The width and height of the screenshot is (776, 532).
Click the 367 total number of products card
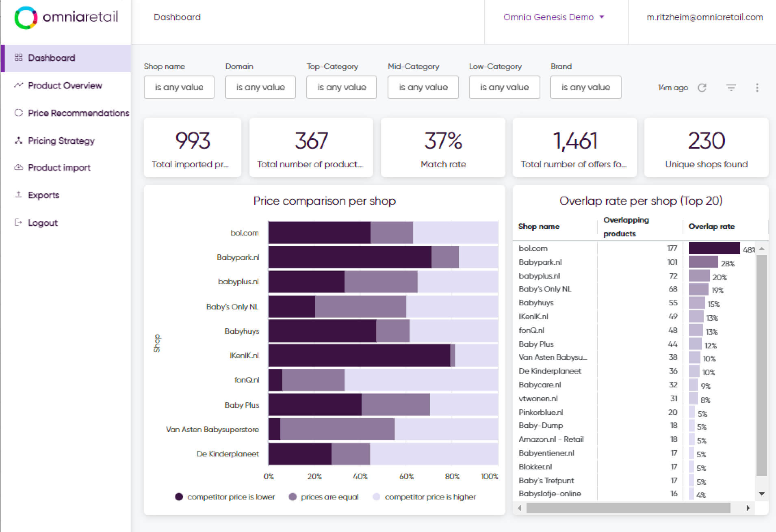[x=311, y=147]
